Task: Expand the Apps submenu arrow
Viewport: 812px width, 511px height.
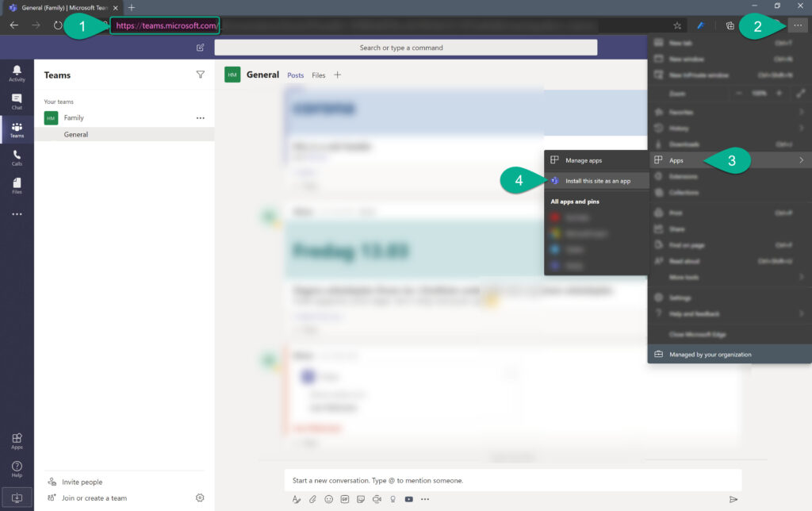Action: coord(801,160)
